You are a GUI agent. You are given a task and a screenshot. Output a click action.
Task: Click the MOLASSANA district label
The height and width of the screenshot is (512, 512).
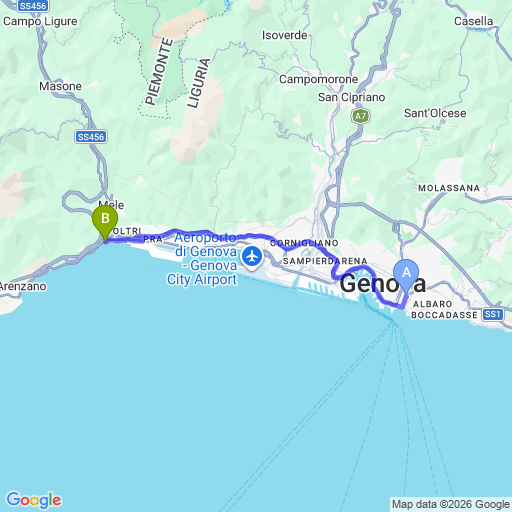(x=449, y=188)
